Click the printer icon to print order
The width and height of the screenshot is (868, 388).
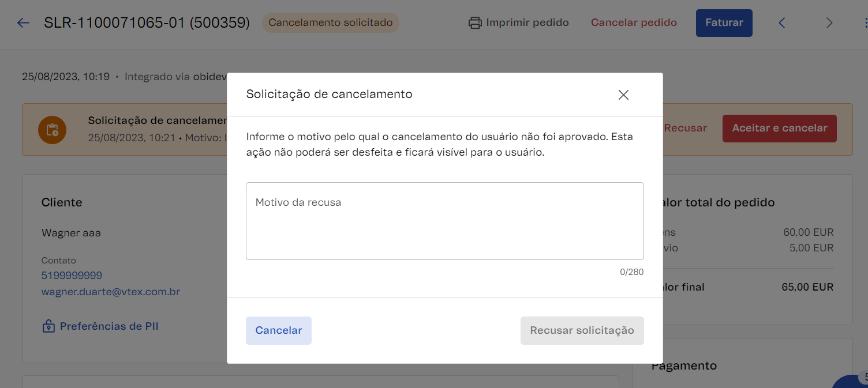(x=475, y=23)
